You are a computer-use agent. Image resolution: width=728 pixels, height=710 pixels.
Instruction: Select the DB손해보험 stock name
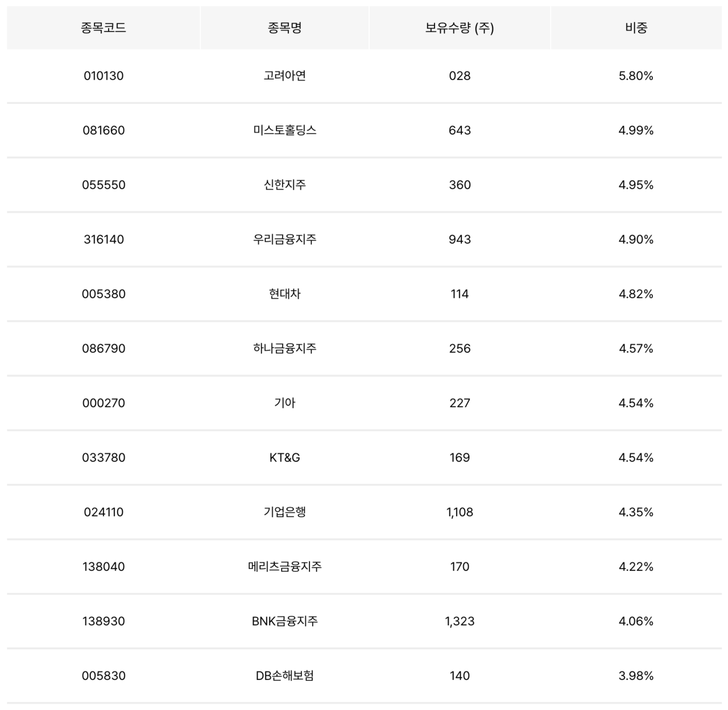coord(284,676)
